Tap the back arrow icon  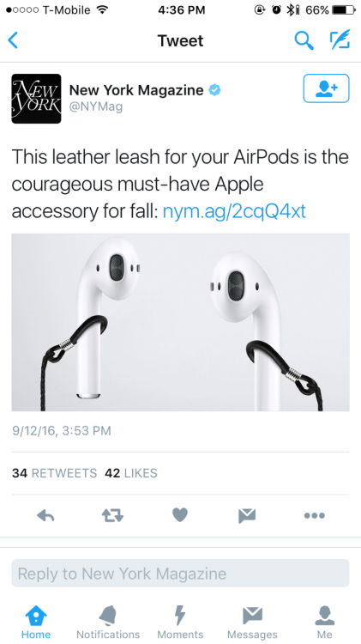[x=13, y=40]
